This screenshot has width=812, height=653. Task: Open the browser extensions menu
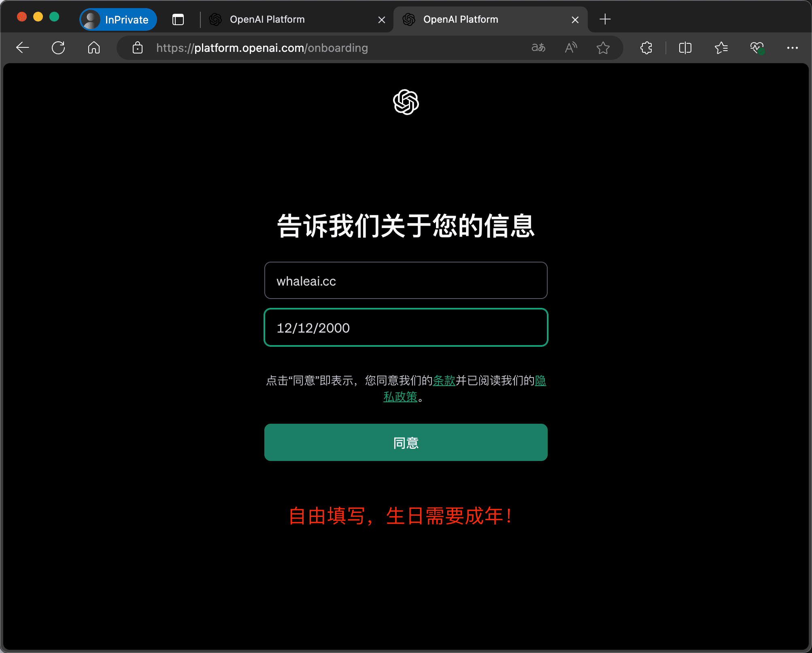point(646,48)
